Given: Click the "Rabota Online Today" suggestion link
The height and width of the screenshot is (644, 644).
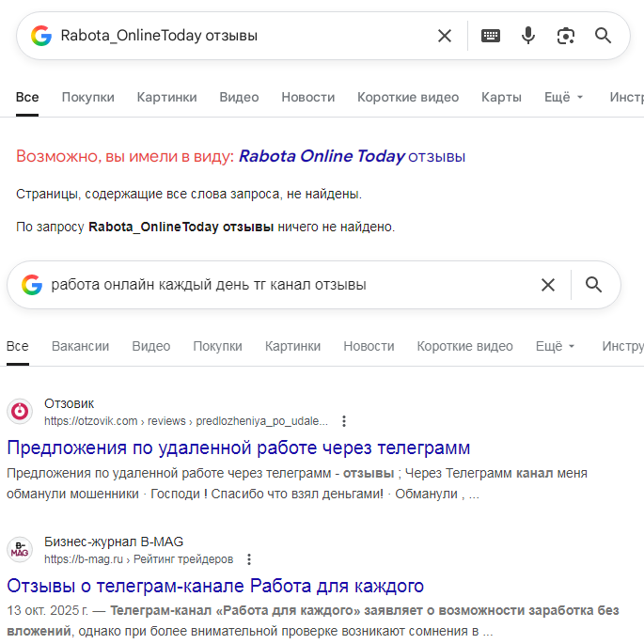Looking at the screenshot, I should tap(322, 156).
